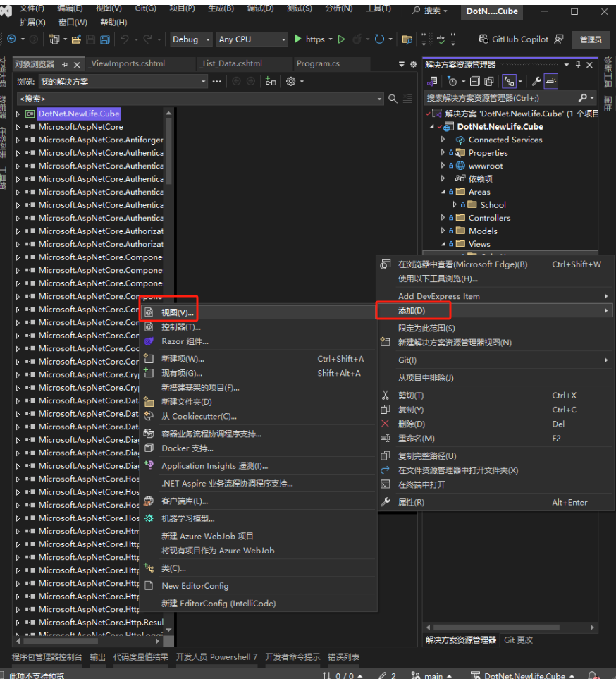Click the Save All icon in the toolbar
Screen dimensions: 616x679
click(105, 40)
